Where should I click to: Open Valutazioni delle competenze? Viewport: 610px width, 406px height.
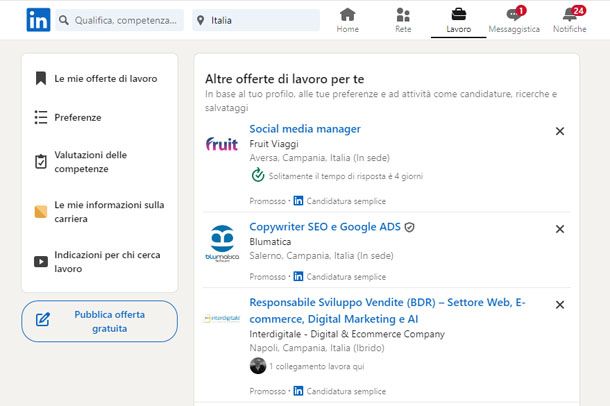coord(91,162)
